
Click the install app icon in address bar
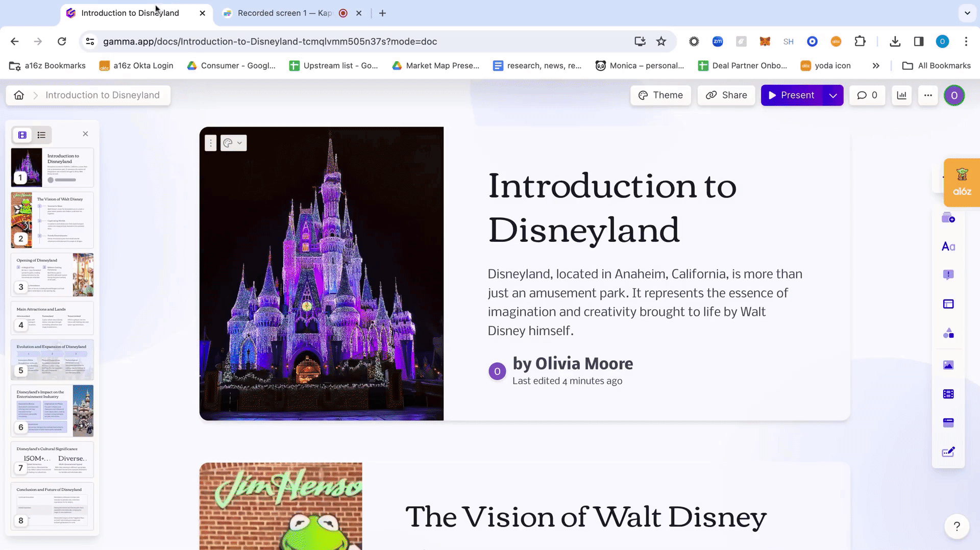[640, 41]
